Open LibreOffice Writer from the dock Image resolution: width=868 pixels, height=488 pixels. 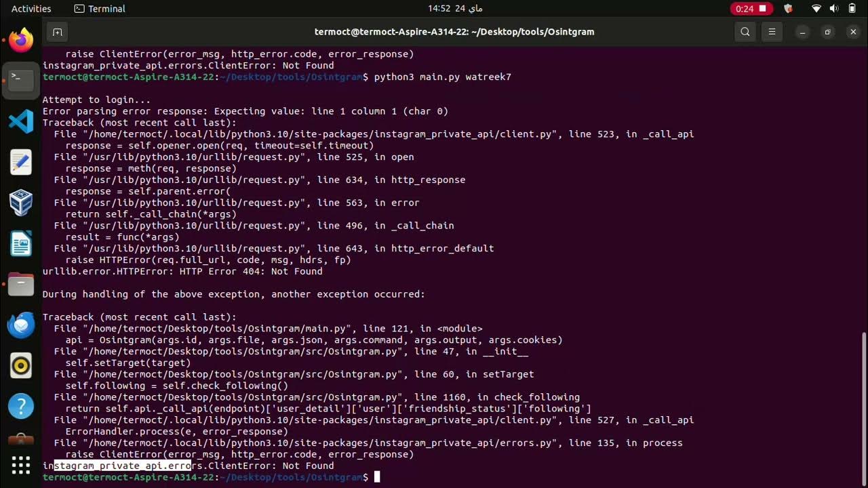(21, 243)
